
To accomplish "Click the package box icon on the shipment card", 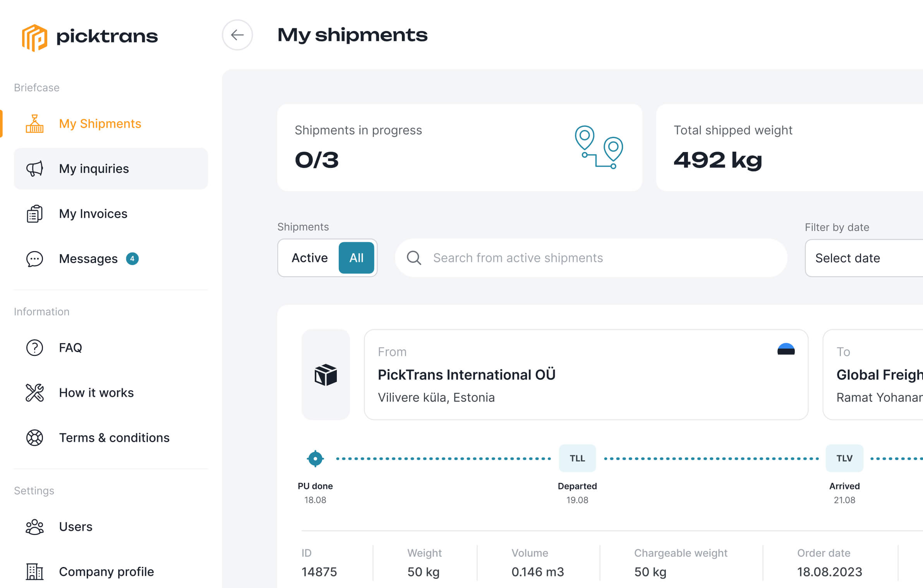I will (x=326, y=374).
